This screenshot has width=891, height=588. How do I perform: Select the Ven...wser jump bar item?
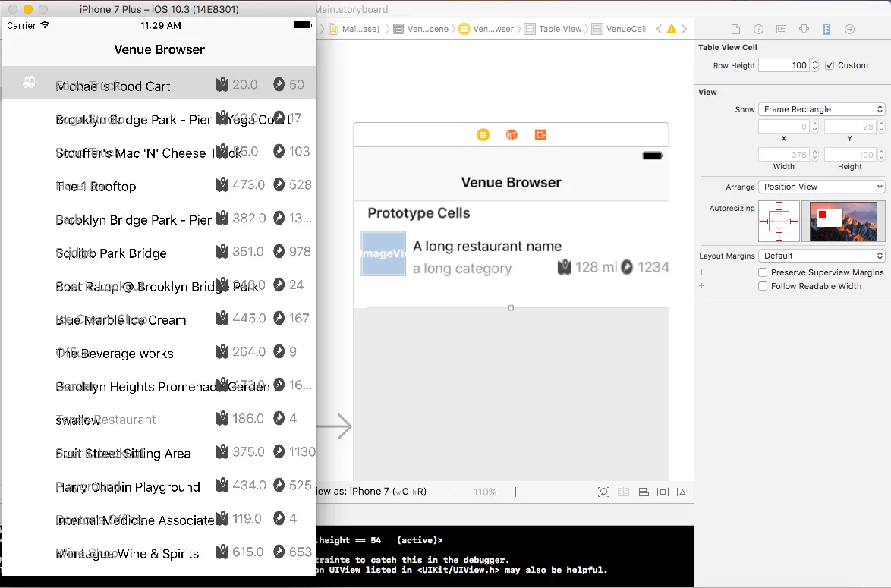(486, 29)
